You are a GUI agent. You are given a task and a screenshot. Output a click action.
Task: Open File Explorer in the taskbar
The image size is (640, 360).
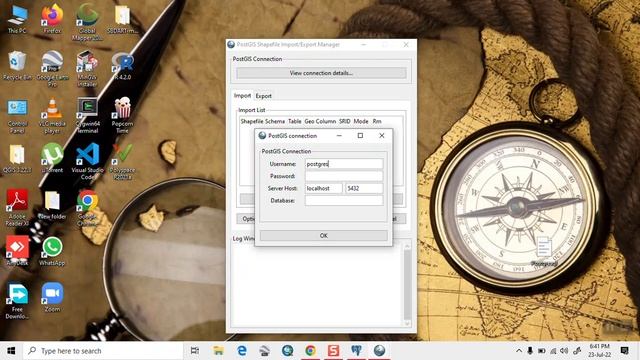coord(218,351)
